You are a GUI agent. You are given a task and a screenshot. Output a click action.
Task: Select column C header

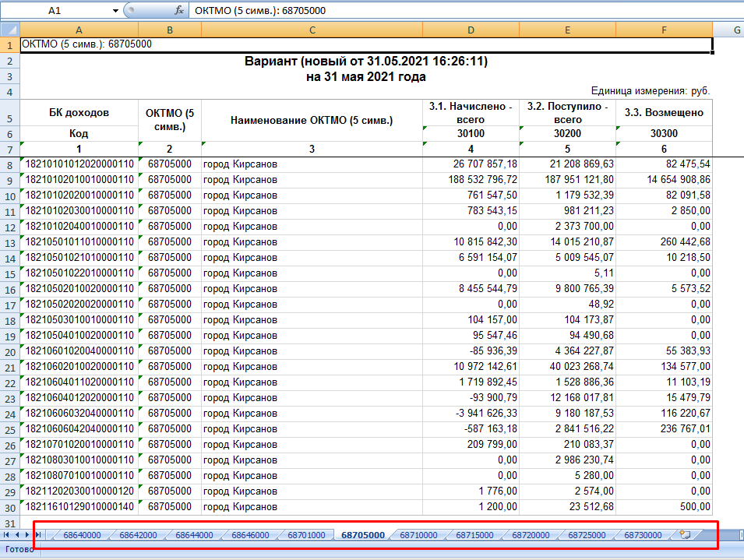pyautogui.click(x=312, y=30)
